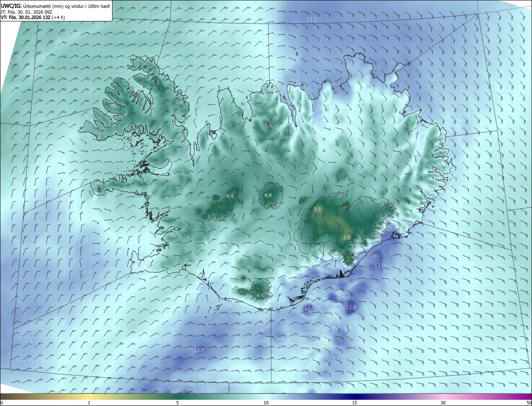Click tick label 10 on colour scale
Viewport: 532px width, 406px height.
point(266,403)
